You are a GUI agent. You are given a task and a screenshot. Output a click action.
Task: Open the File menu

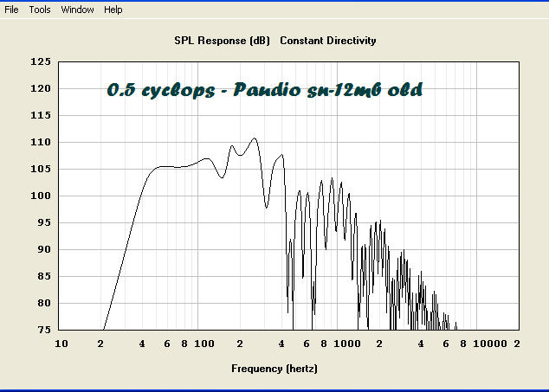pyautogui.click(x=11, y=10)
